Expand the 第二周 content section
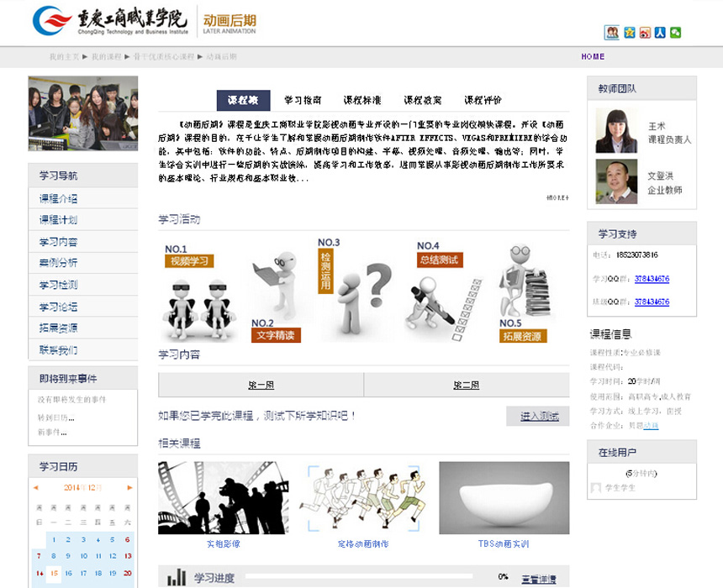 tap(466, 385)
